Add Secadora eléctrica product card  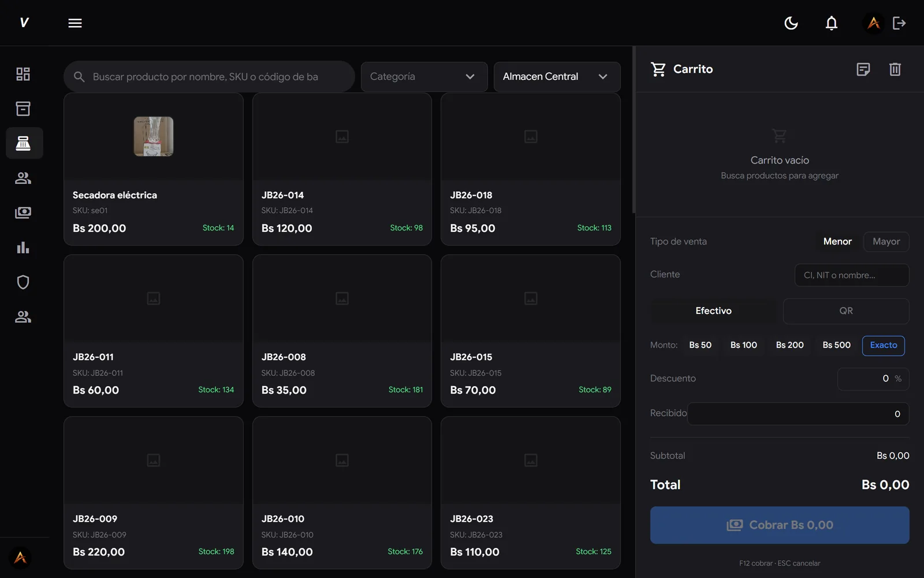click(x=154, y=169)
